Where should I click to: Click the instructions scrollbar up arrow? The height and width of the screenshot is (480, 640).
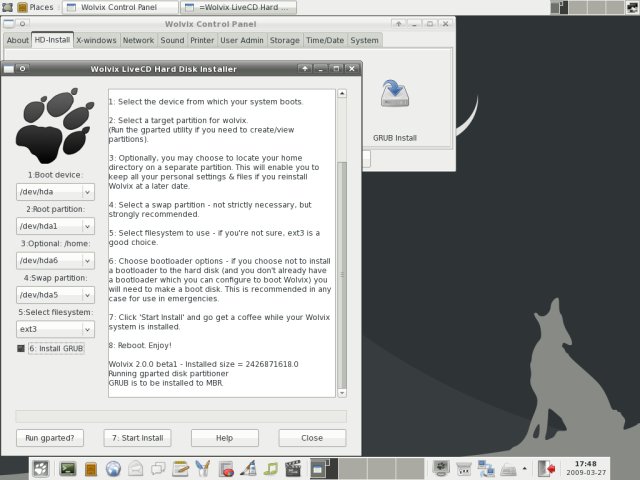pyautogui.click(x=342, y=93)
